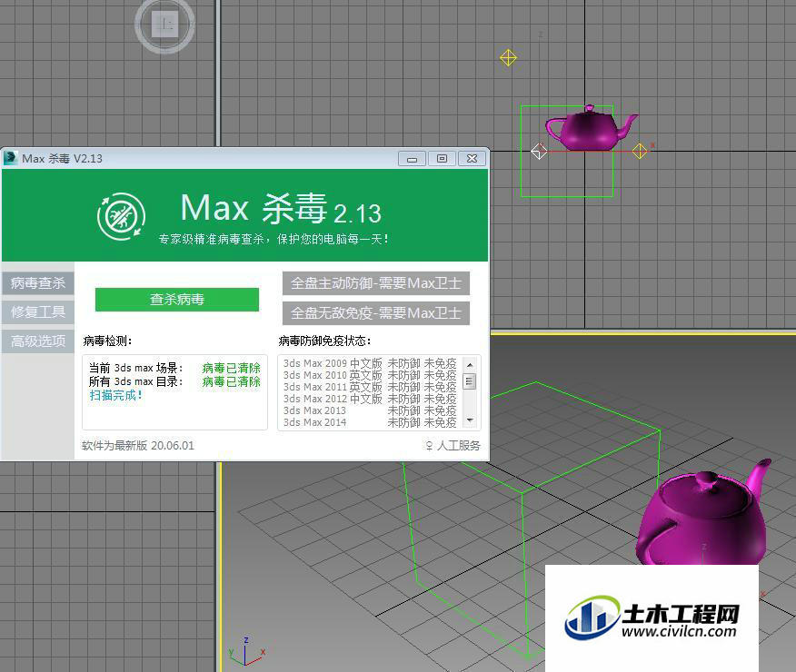Open the 修复工具 tab
Image resolution: width=796 pixels, height=672 pixels.
[x=38, y=311]
